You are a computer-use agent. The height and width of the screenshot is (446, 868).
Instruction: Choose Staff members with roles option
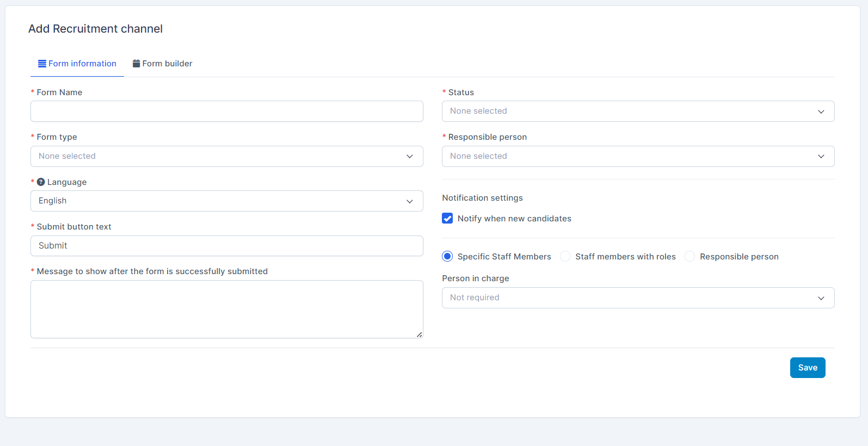(565, 257)
